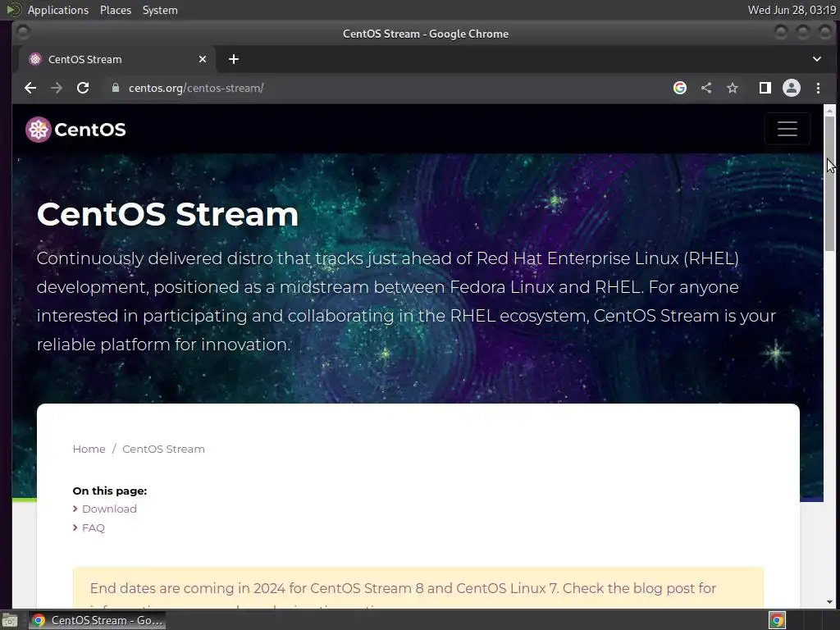Open the System menu
Image resolution: width=840 pixels, height=630 pixels.
tap(160, 10)
